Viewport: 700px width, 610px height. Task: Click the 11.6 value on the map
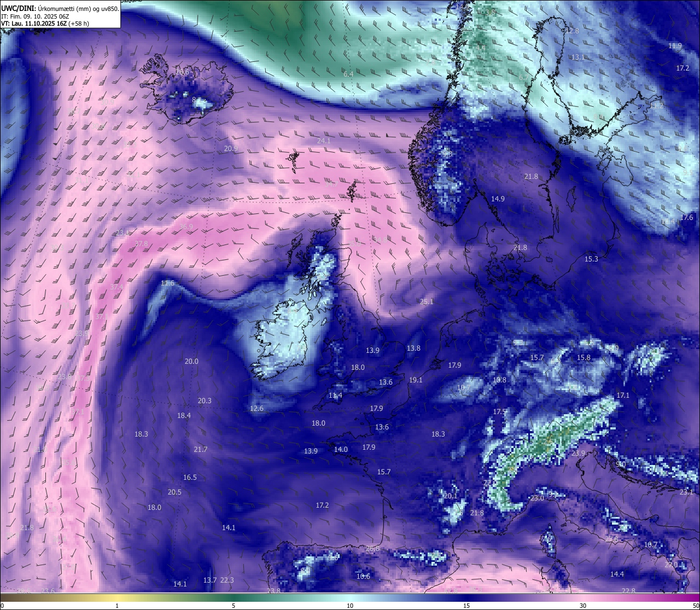click(167, 283)
